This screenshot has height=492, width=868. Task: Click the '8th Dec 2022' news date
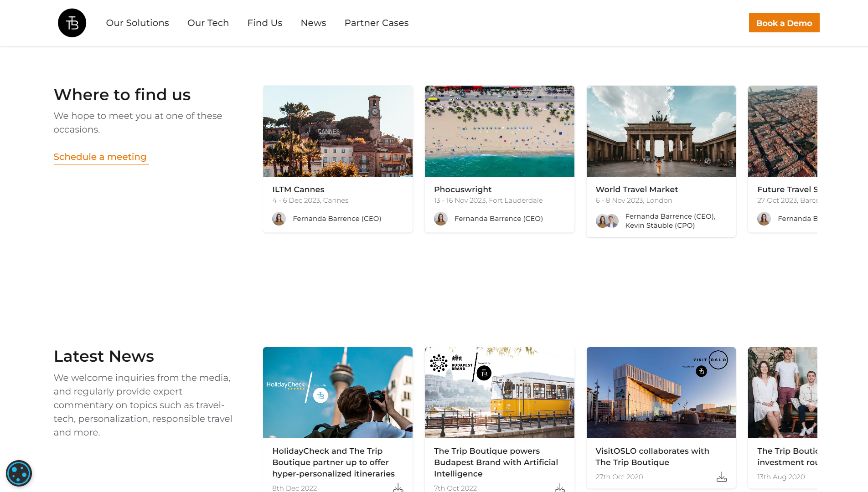coord(294,488)
